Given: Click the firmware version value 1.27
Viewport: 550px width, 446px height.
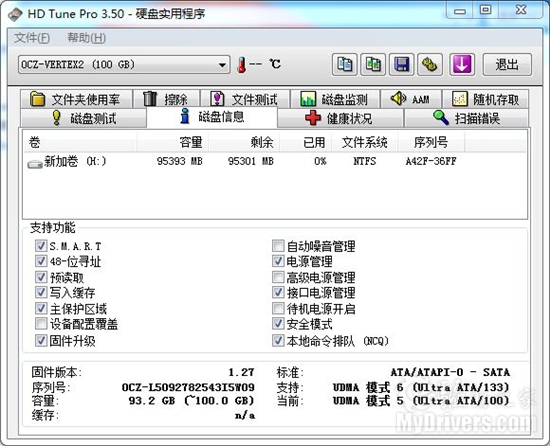Looking at the screenshot, I should tap(241, 372).
